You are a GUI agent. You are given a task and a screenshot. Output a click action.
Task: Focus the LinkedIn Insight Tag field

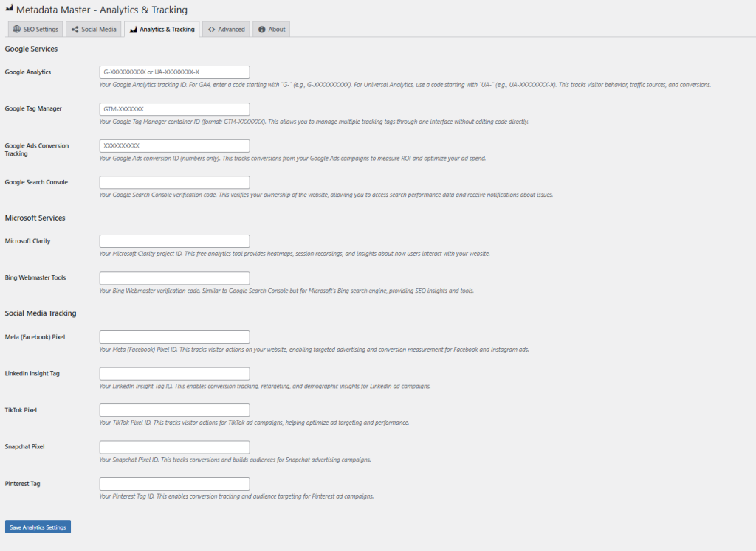(x=174, y=373)
